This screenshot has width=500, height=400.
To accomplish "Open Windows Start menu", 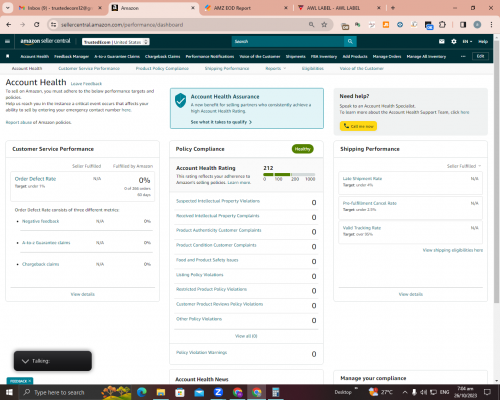I will 9,392.
